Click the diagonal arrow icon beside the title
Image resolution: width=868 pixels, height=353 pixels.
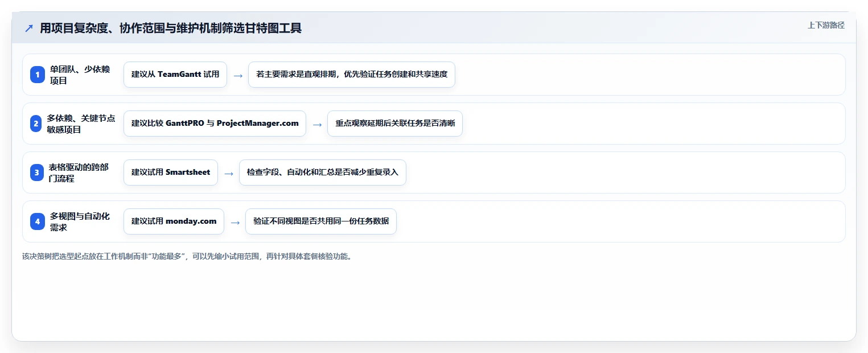[x=28, y=28]
